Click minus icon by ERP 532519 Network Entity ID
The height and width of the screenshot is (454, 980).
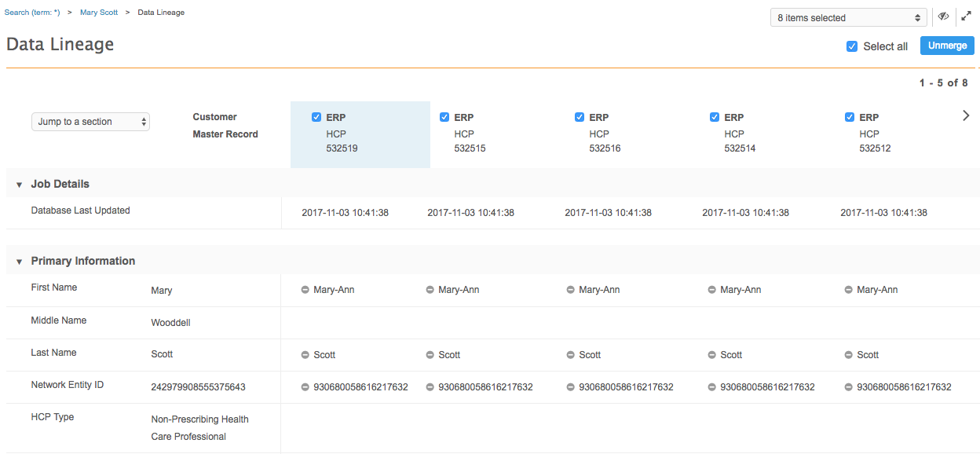pos(305,387)
